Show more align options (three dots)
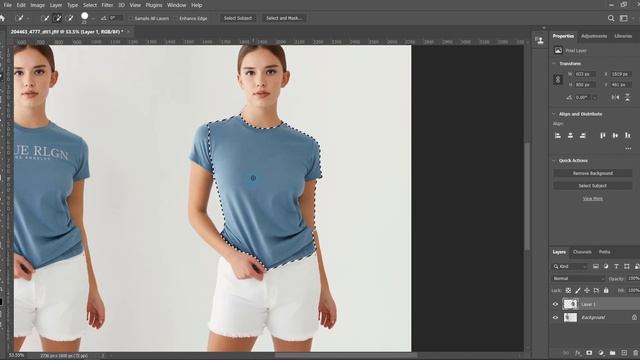The height and width of the screenshot is (360, 640). [628, 149]
